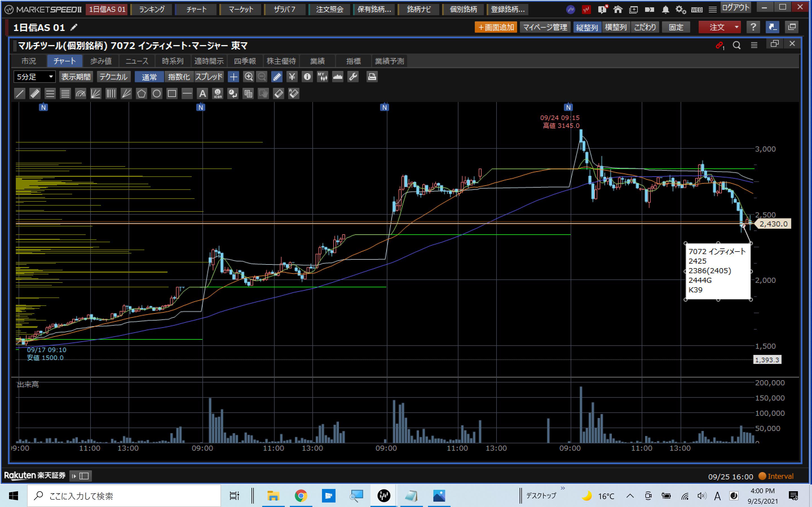Image resolution: width=812 pixels, height=507 pixels.
Task: Click the eraser delete drawing tool
Action: click(x=279, y=94)
